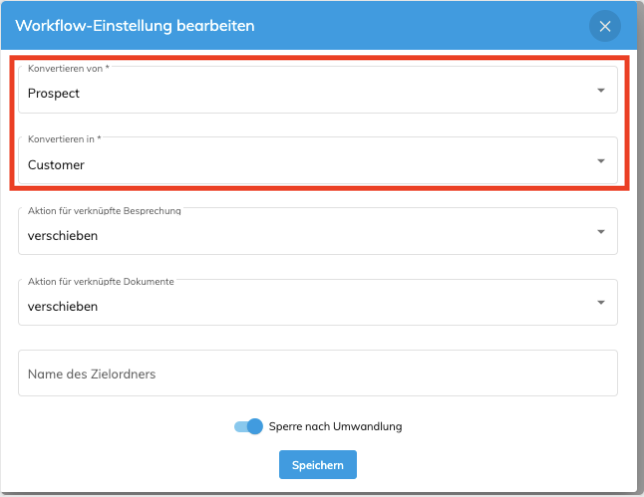
Task: Click the Sperre nach Umwandlung label
Action: 335,426
